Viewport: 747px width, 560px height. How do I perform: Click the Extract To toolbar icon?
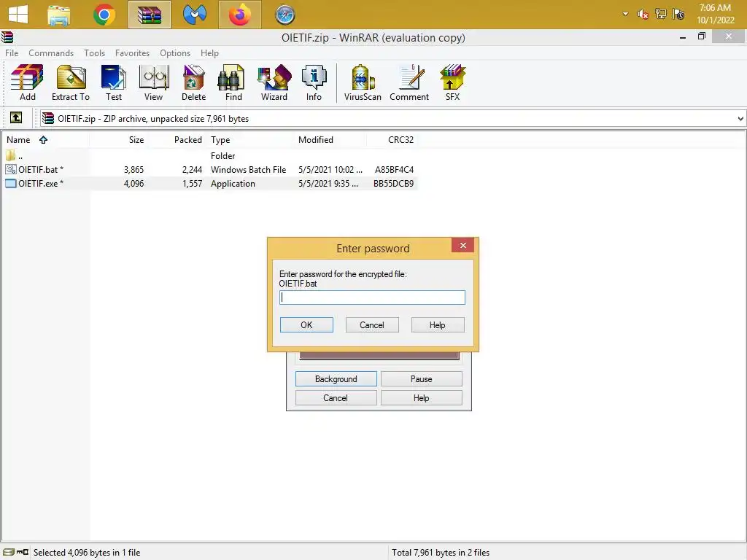(x=71, y=83)
